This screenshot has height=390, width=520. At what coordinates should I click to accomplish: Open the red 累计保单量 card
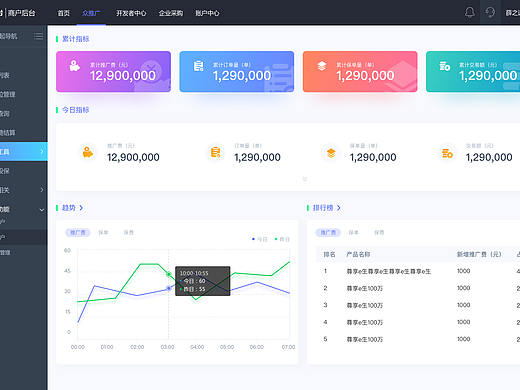(360, 71)
